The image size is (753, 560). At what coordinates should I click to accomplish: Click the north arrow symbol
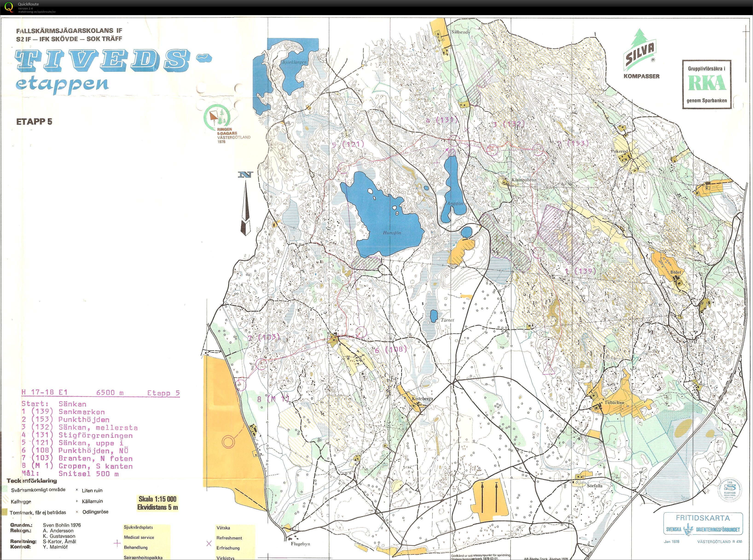[246, 203]
